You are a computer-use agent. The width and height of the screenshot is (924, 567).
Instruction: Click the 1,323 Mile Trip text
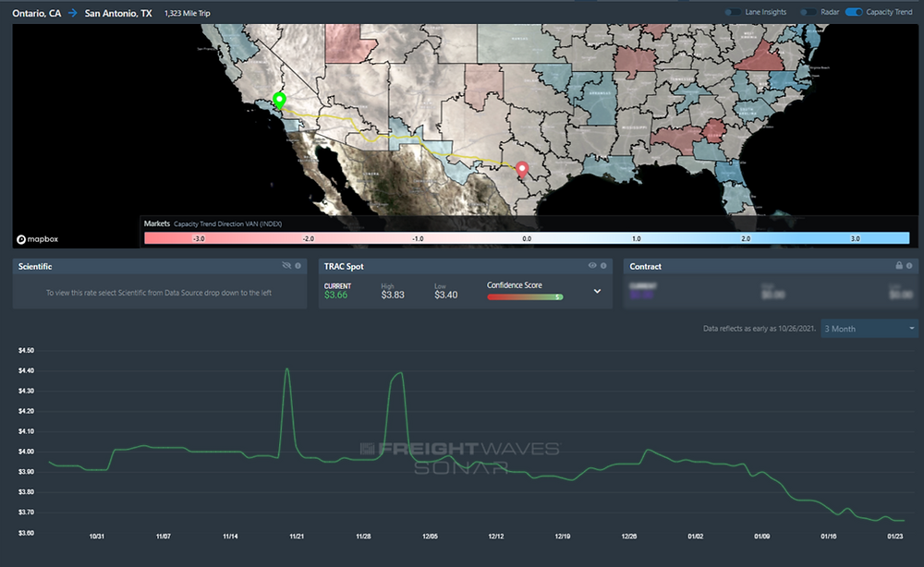pos(188,13)
